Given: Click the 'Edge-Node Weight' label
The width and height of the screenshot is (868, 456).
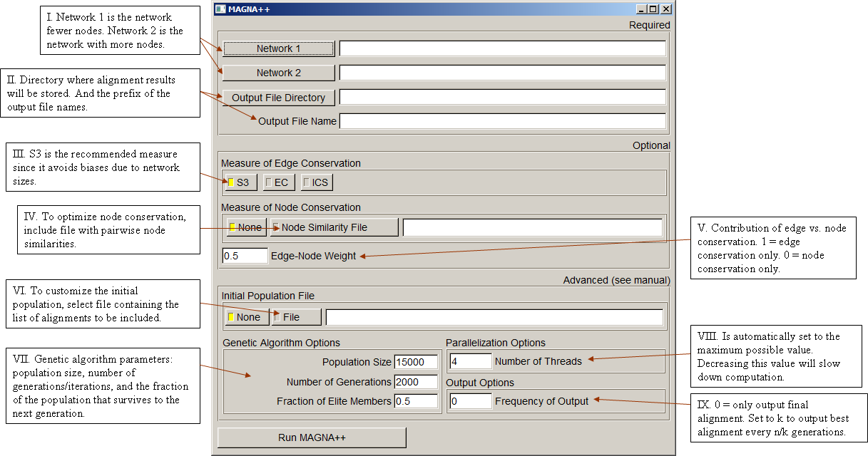Looking at the screenshot, I should point(314,256).
